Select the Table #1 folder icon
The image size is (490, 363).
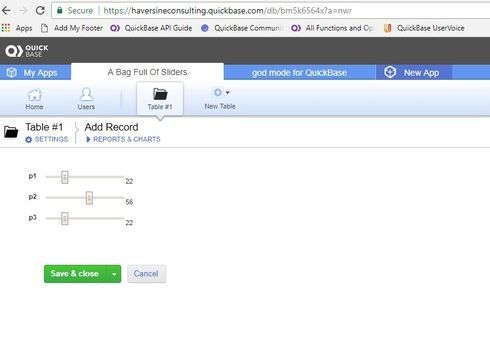[160, 94]
